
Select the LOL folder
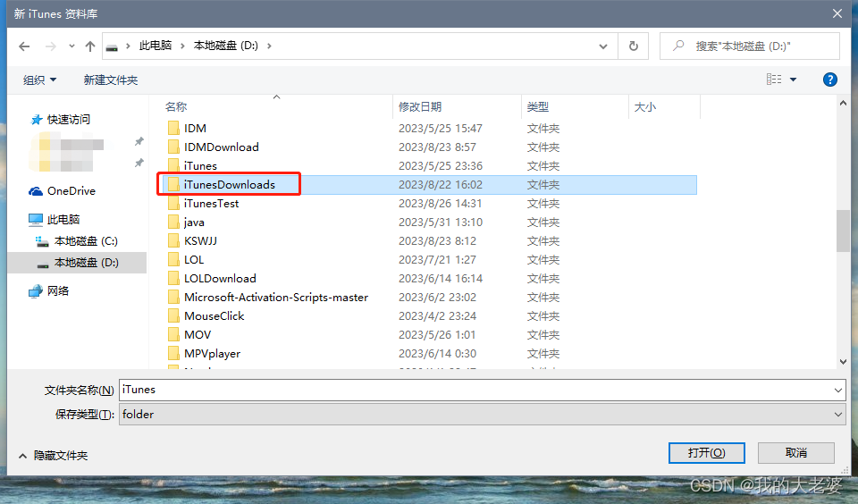[194, 259]
